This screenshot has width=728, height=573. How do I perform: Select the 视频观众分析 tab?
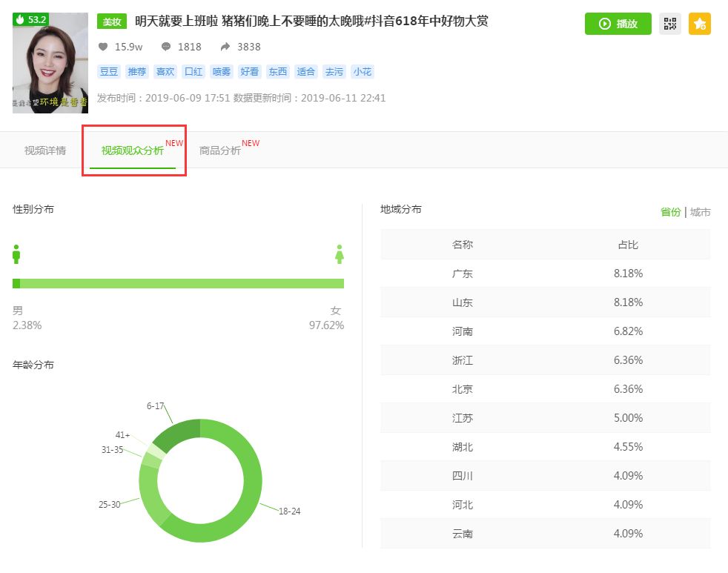[133, 150]
